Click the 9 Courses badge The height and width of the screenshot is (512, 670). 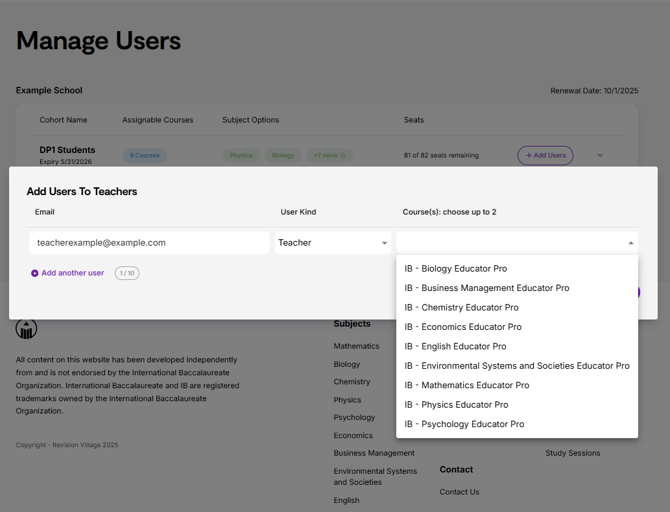click(x=145, y=155)
